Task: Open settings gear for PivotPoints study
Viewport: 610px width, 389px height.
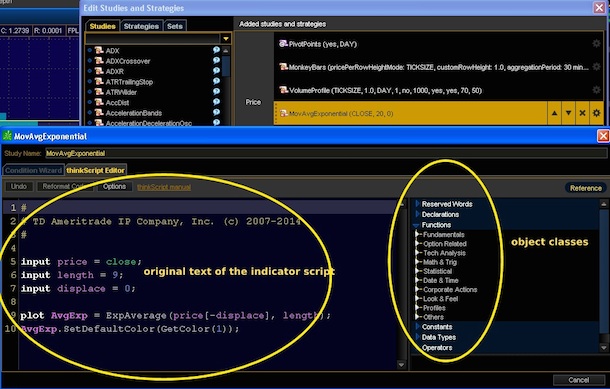Action: click(x=596, y=44)
